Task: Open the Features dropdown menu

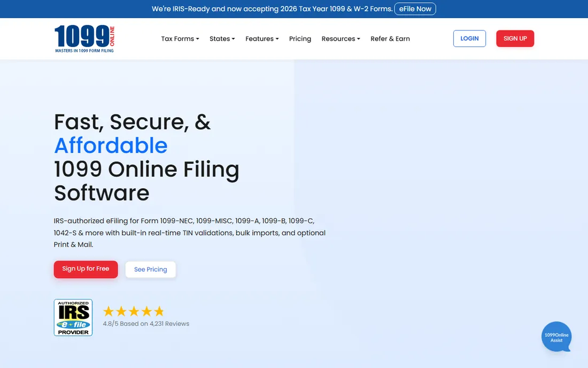Action: (262, 39)
